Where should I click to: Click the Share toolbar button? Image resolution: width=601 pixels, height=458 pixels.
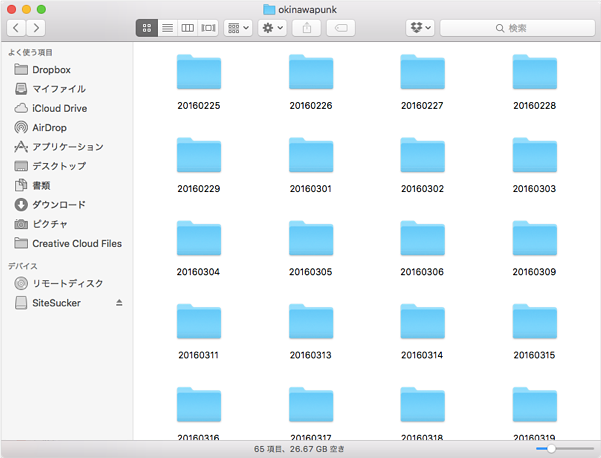click(307, 28)
